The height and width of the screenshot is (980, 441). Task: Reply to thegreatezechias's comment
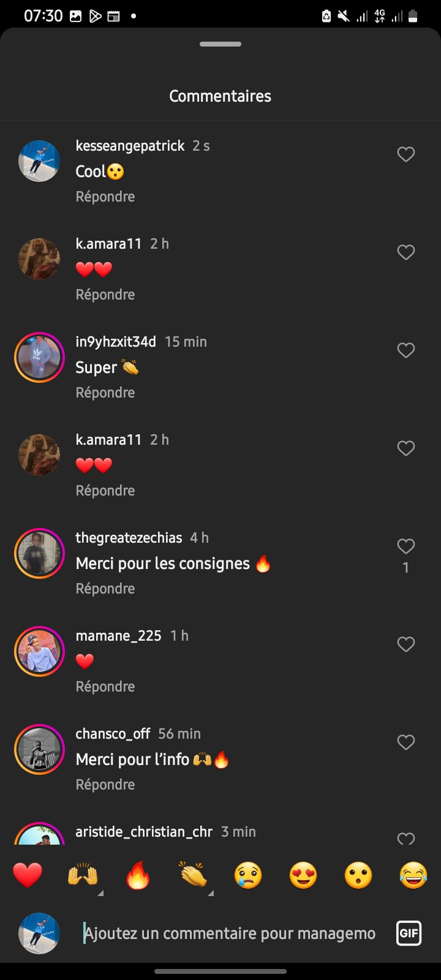click(105, 589)
